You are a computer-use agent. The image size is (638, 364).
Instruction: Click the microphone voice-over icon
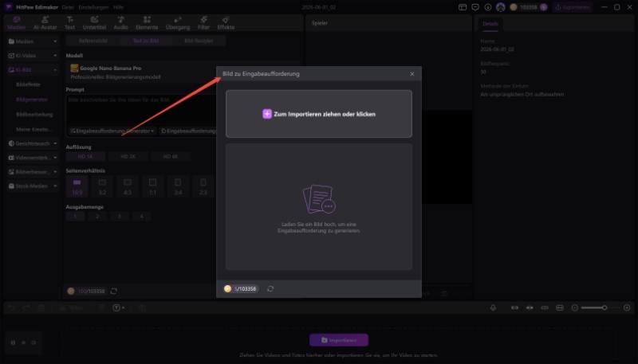[493, 308]
